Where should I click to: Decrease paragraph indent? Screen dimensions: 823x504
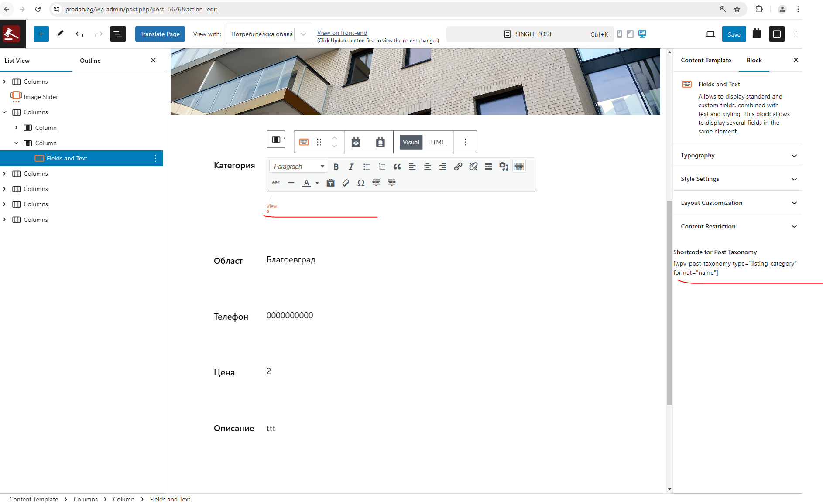(376, 183)
